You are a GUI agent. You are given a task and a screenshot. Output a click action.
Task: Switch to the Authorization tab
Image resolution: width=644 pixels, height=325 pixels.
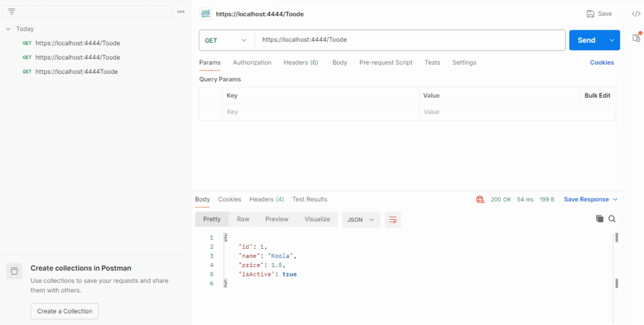pyautogui.click(x=252, y=62)
